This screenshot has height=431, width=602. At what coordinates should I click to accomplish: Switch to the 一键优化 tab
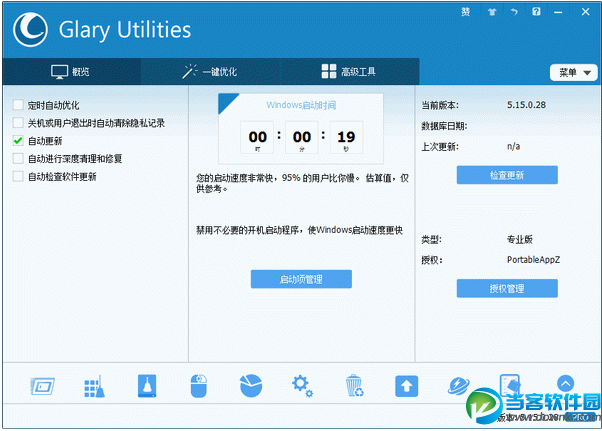click(x=210, y=71)
